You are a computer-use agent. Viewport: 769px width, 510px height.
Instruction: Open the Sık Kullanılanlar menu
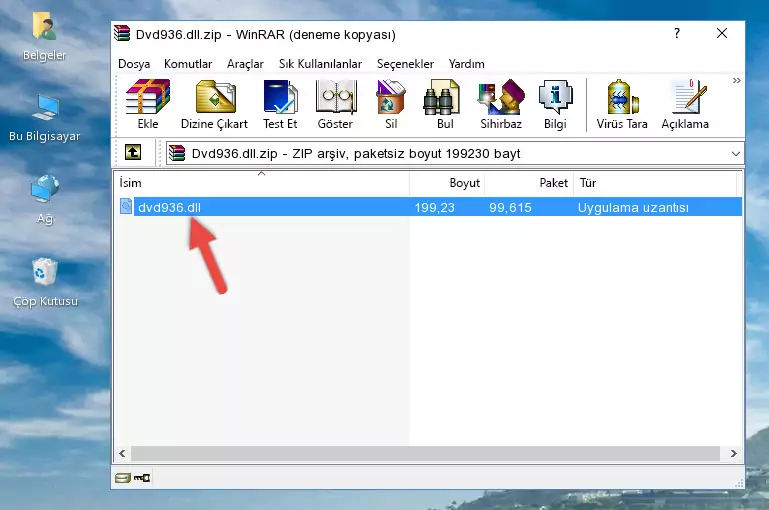click(x=320, y=64)
